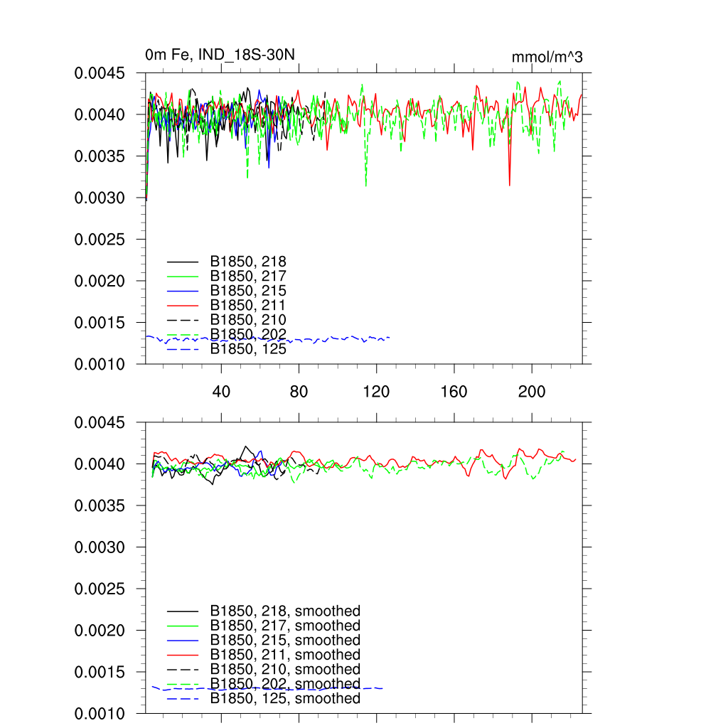
Task: Click the solid red line sample for 'B1850, 211'
Action: pos(183,306)
